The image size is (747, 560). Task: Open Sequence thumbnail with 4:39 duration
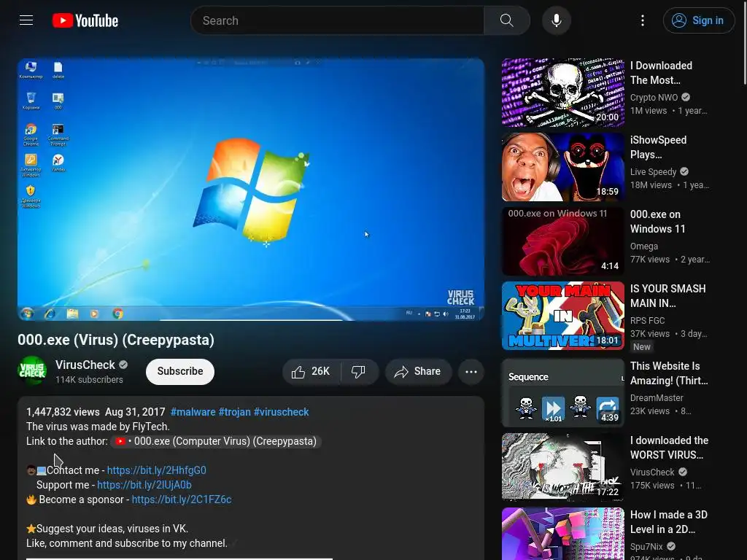pos(563,393)
